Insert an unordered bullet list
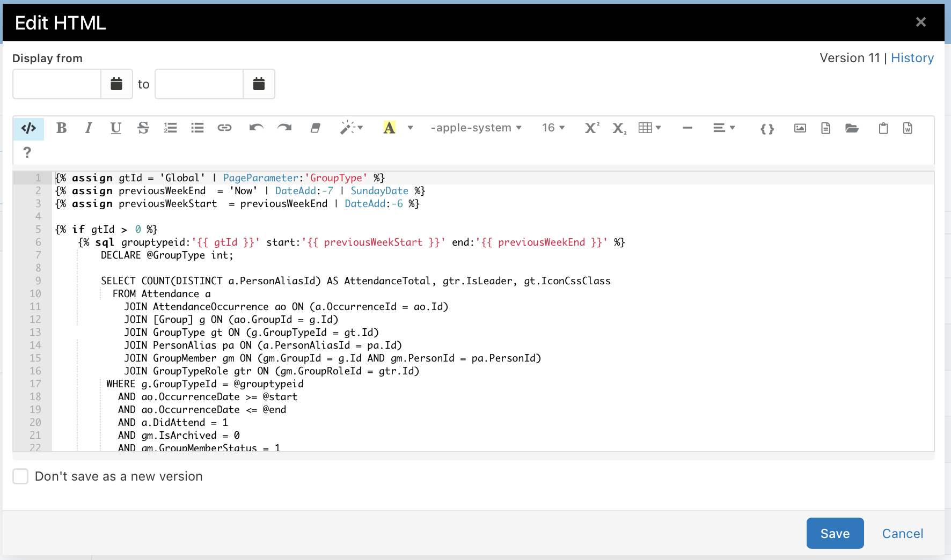Screen dimensions: 951x560 pos(197,128)
